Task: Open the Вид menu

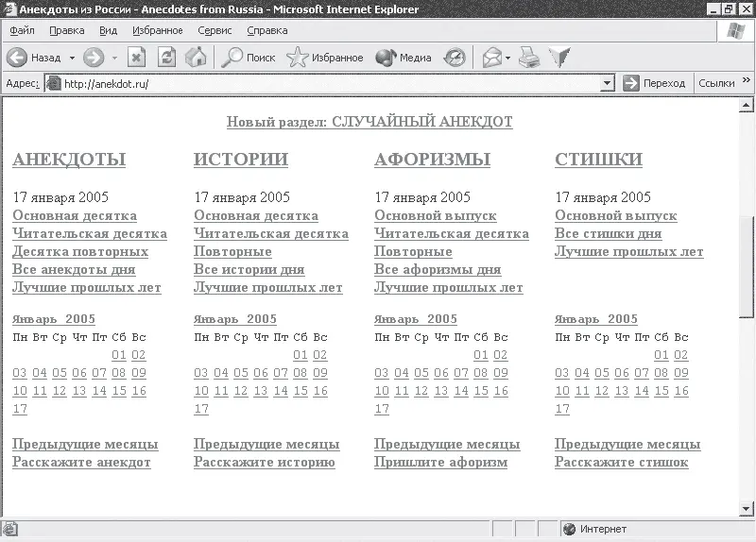Action: click(108, 30)
